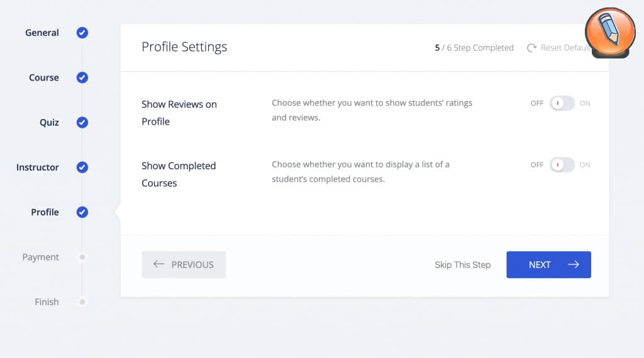Screen dimensions: 644x358
Task: Click the Quiz step checkmark icon
Action: (x=82, y=123)
